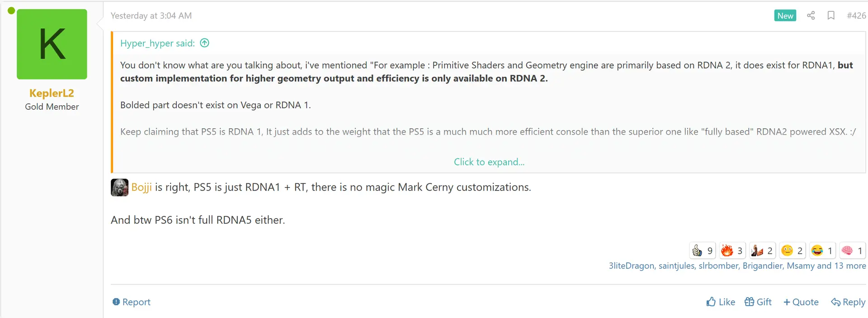Click the thinking face emoji reaction
The image size is (868, 318).
point(793,251)
